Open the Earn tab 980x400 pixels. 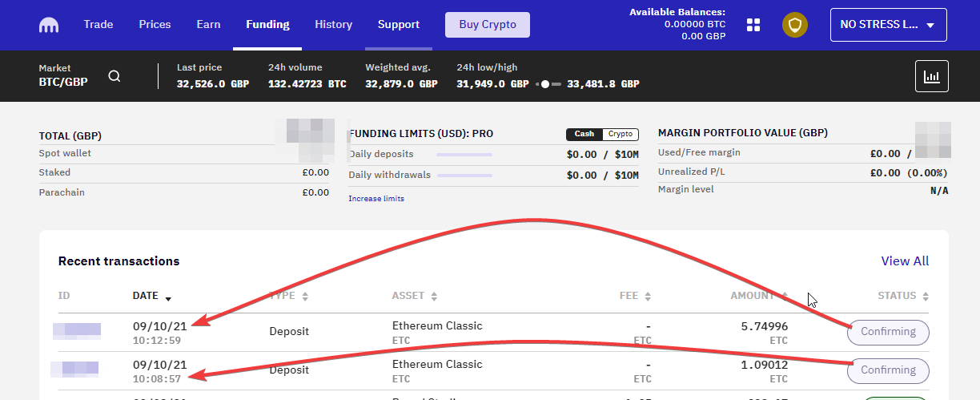pyautogui.click(x=208, y=25)
